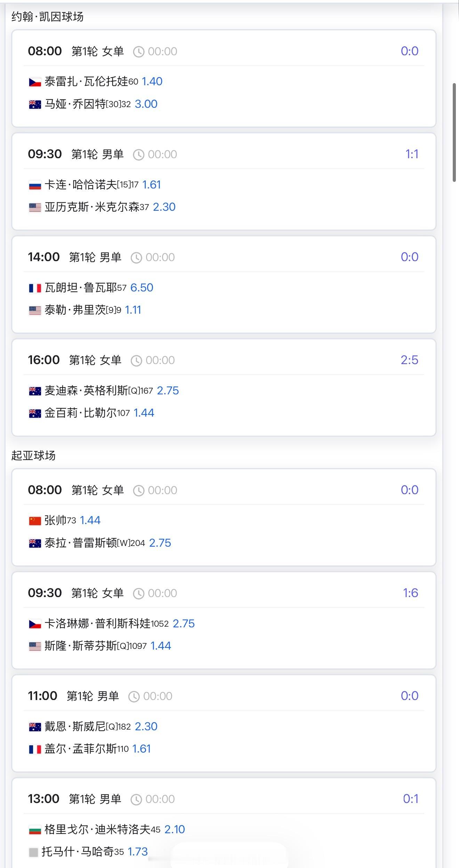Click Russian flag next to 卡连·哈恰诺夫
The image size is (459, 868).
click(x=35, y=185)
